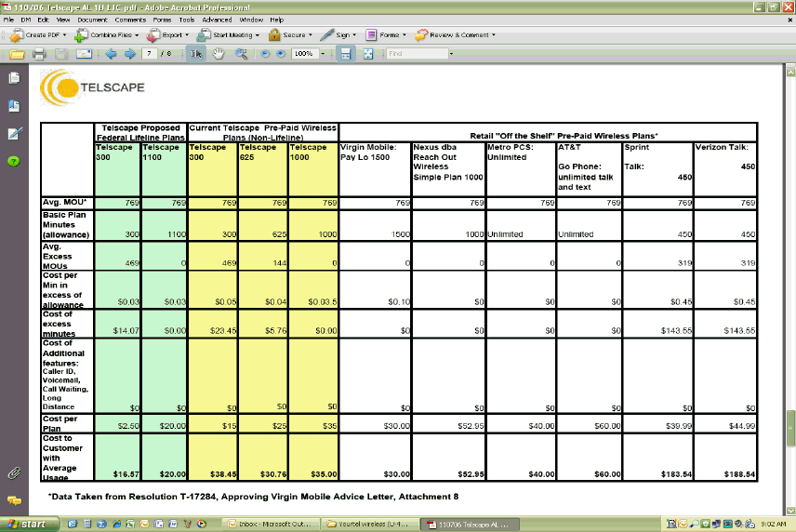Open the Comments panel icon

coord(14,501)
